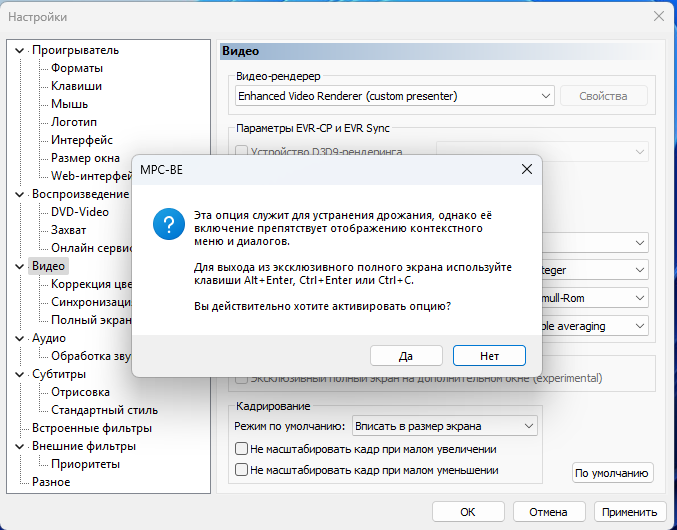Image resolution: width=677 pixels, height=530 pixels.
Task: Click the По умолчанию button
Action: click(612, 473)
